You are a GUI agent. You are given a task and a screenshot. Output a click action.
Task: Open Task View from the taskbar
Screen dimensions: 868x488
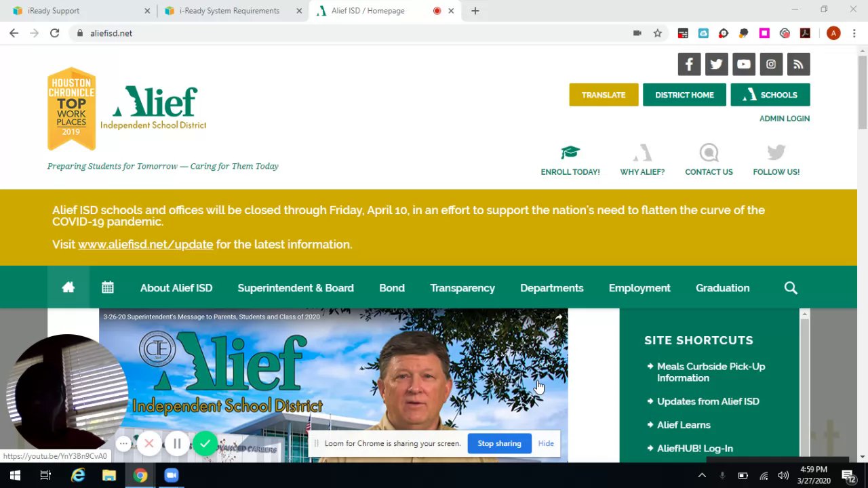(x=45, y=475)
